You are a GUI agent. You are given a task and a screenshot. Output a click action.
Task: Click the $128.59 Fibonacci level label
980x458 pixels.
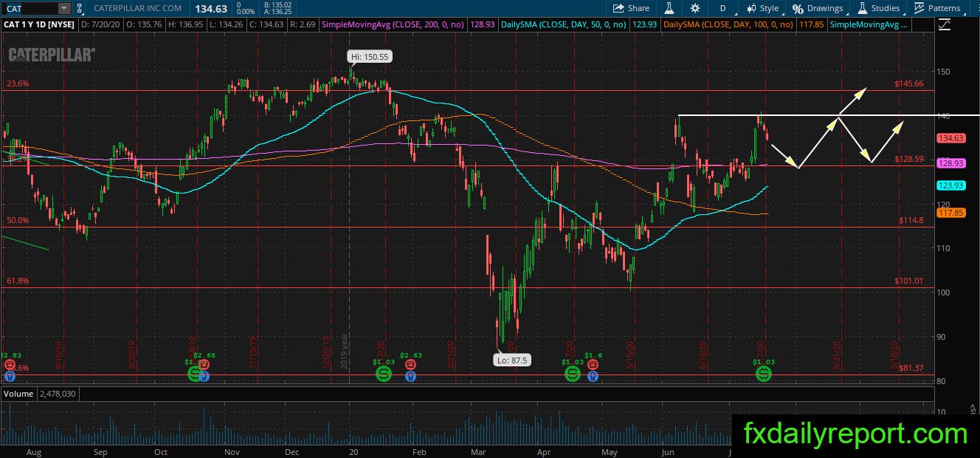[908, 159]
